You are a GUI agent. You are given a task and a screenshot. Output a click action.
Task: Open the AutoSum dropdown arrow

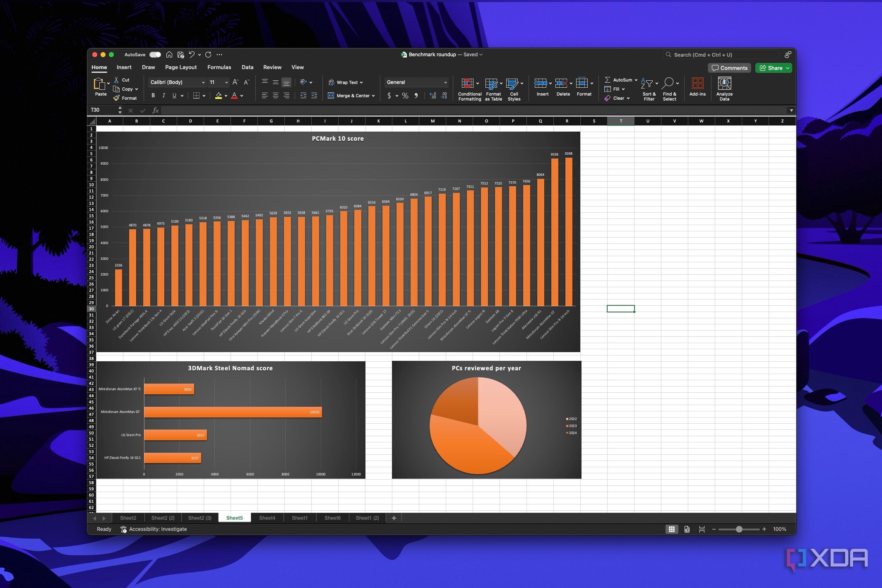coord(636,80)
